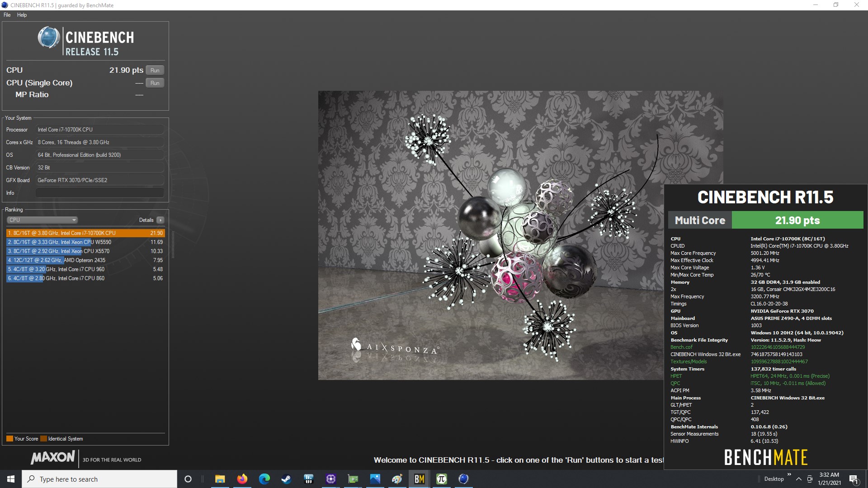Click the Your Score orange legend swatch
The height and width of the screenshot is (488, 868).
point(9,439)
